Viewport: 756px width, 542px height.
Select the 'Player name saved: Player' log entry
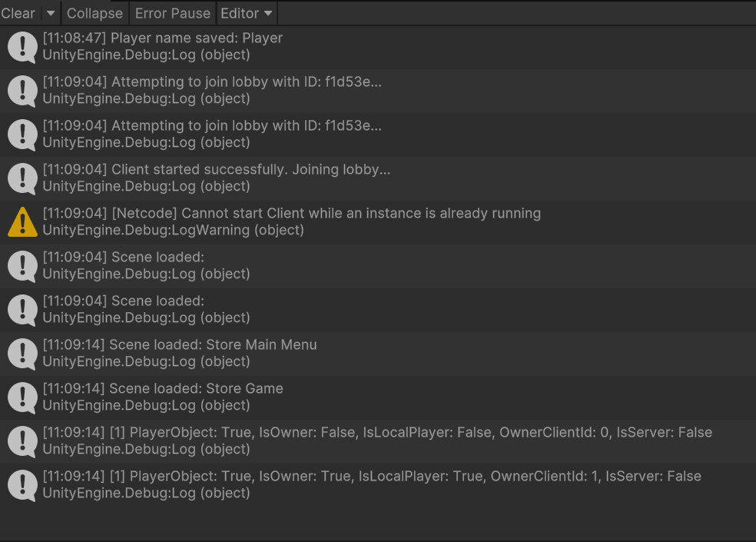click(x=197, y=38)
